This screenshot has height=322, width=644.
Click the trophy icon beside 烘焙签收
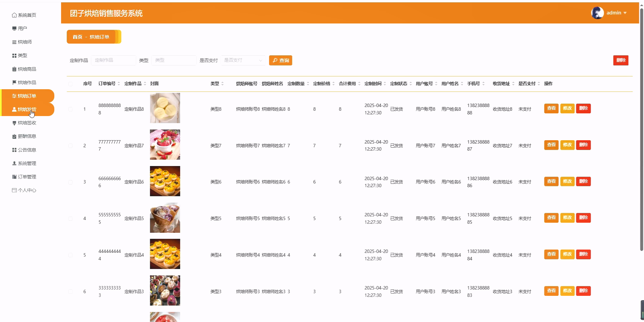click(14, 123)
